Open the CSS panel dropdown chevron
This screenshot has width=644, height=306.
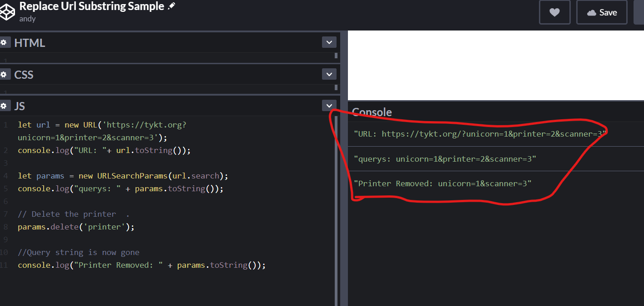pos(329,74)
